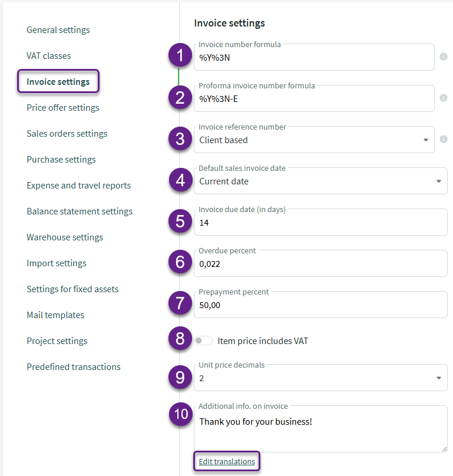The image size is (453, 476).
Task: Select Predefined transactions in sidebar
Action: 74,367
